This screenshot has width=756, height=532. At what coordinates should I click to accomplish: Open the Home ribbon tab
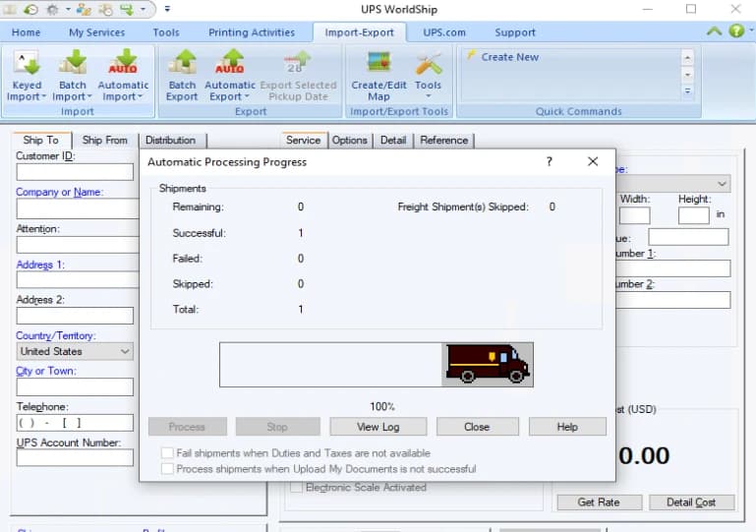pyautogui.click(x=26, y=32)
